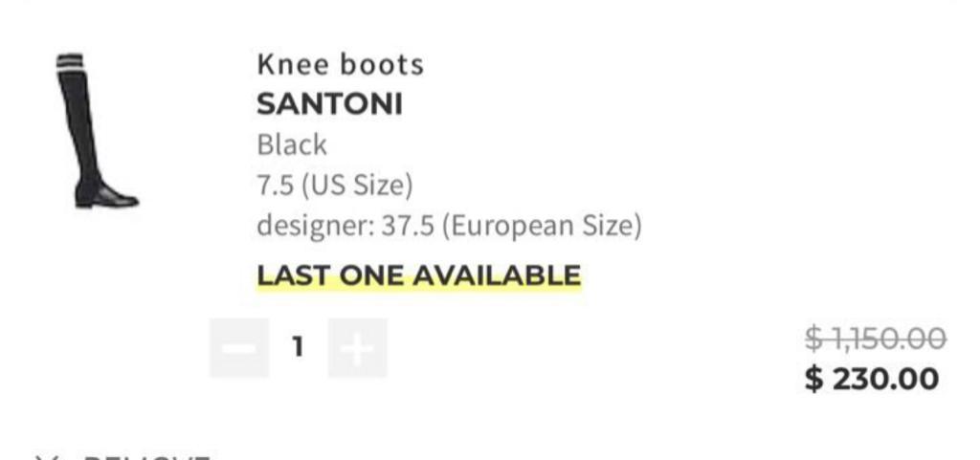The image size is (980, 460).
Task: Click the Knee boots product title
Action: (x=340, y=65)
